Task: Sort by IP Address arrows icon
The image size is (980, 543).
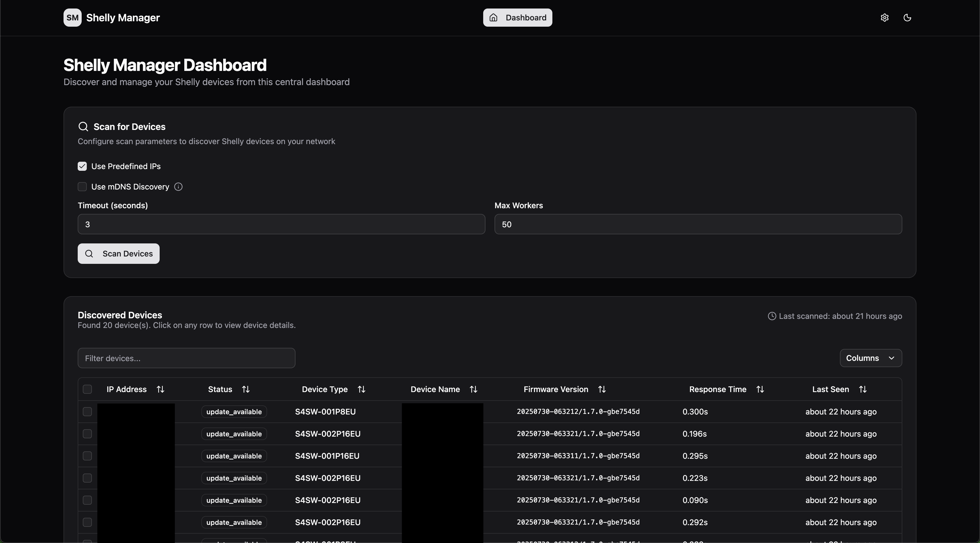Action: click(160, 389)
